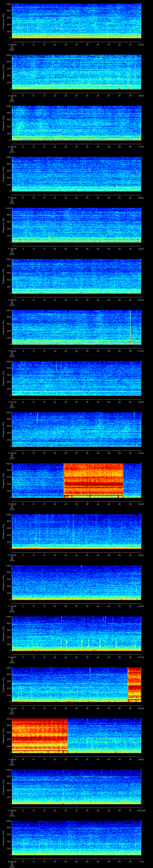
Task: Click the 17:48:00 start time label
Action: pos(12,249)
